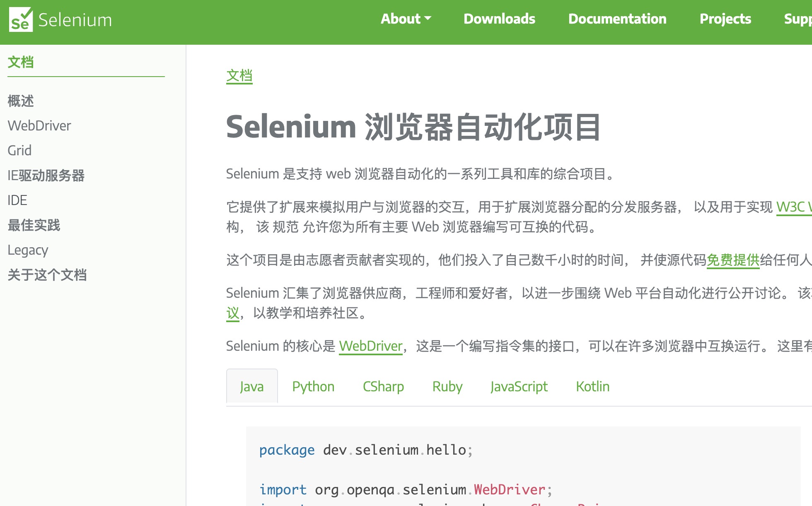This screenshot has height=506, width=812.
Task: Switch to the Python code tab
Action: [313, 387]
